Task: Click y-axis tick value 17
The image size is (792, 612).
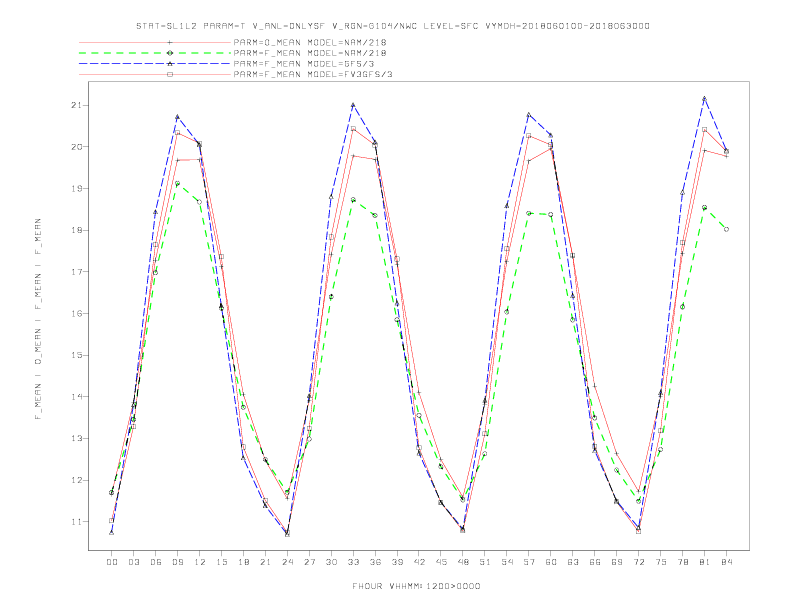Action: (x=76, y=272)
